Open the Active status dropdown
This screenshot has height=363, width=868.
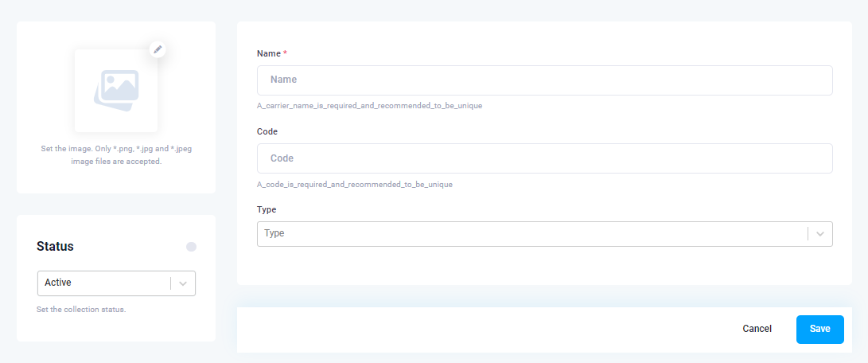click(116, 283)
